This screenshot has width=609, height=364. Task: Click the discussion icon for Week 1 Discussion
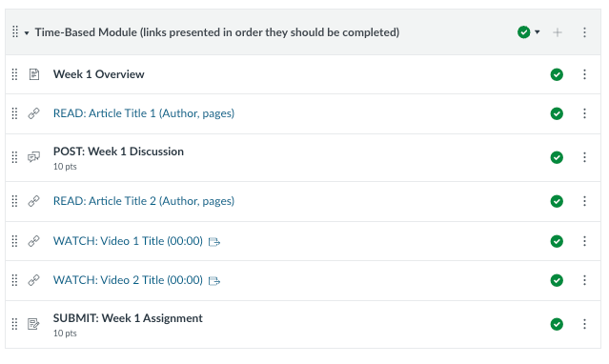point(33,157)
